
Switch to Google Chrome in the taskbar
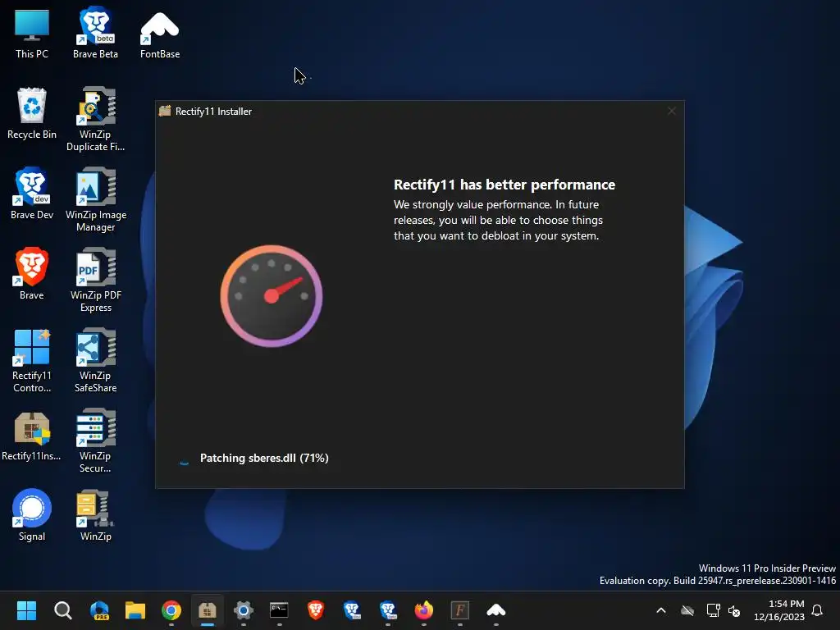171,610
